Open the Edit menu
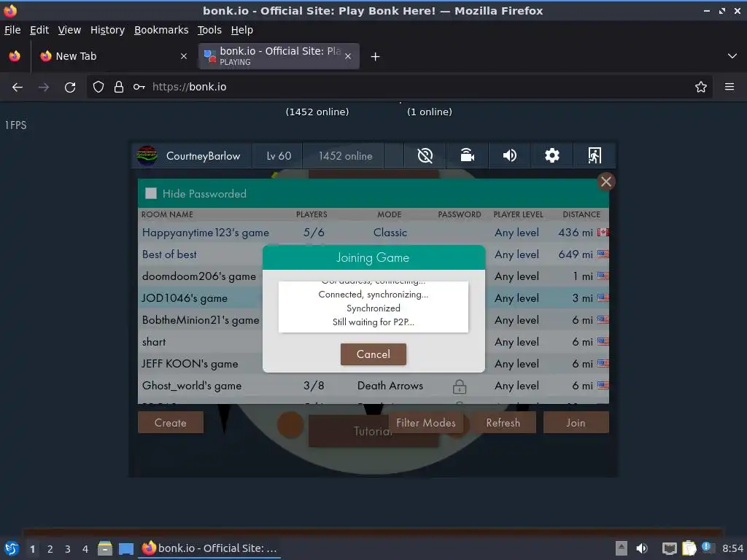 point(39,30)
